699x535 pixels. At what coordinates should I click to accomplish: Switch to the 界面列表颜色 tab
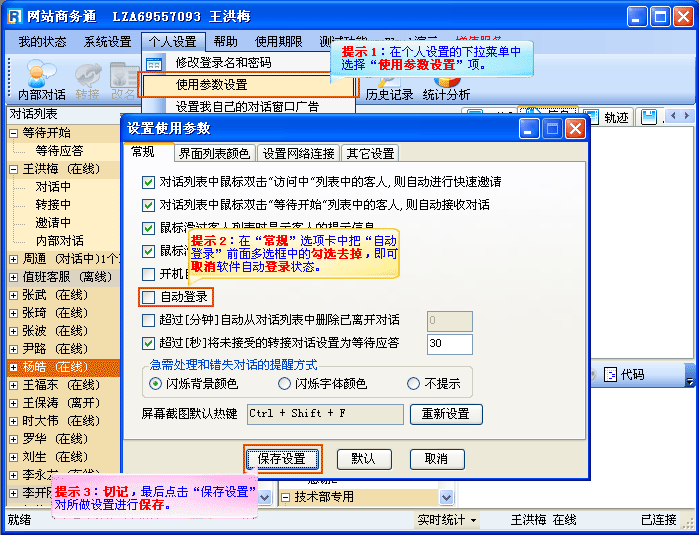tap(214, 153)
